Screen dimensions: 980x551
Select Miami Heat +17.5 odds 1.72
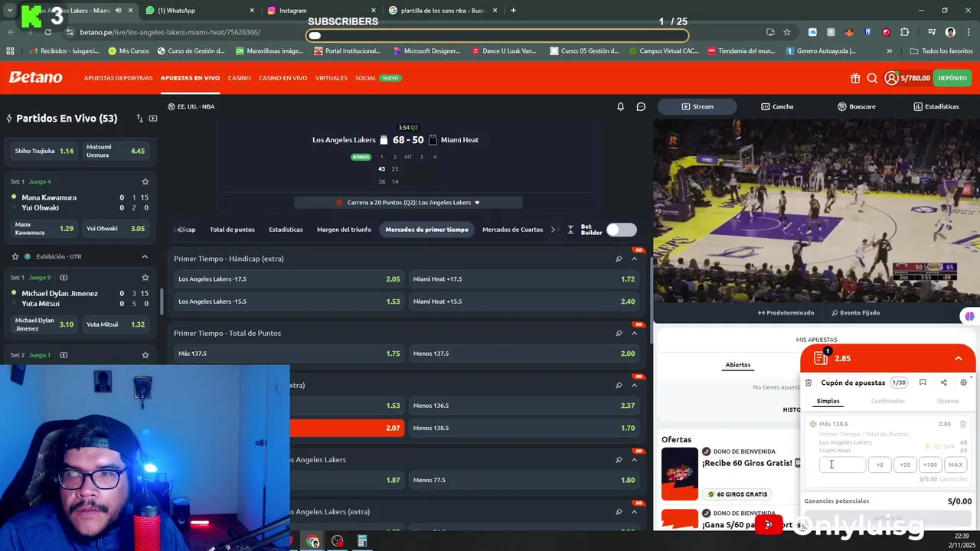pos(524,279)
